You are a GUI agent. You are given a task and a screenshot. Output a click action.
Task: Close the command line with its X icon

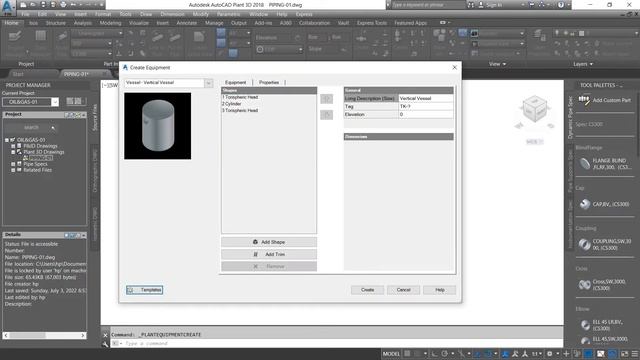[105, 335]
